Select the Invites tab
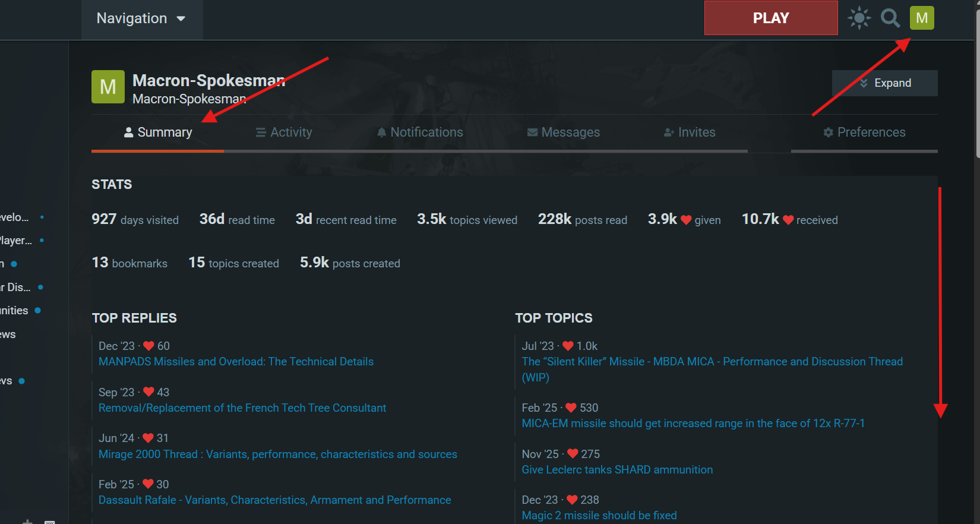Screen dimensions: 980x524 (x=690, y=132)
